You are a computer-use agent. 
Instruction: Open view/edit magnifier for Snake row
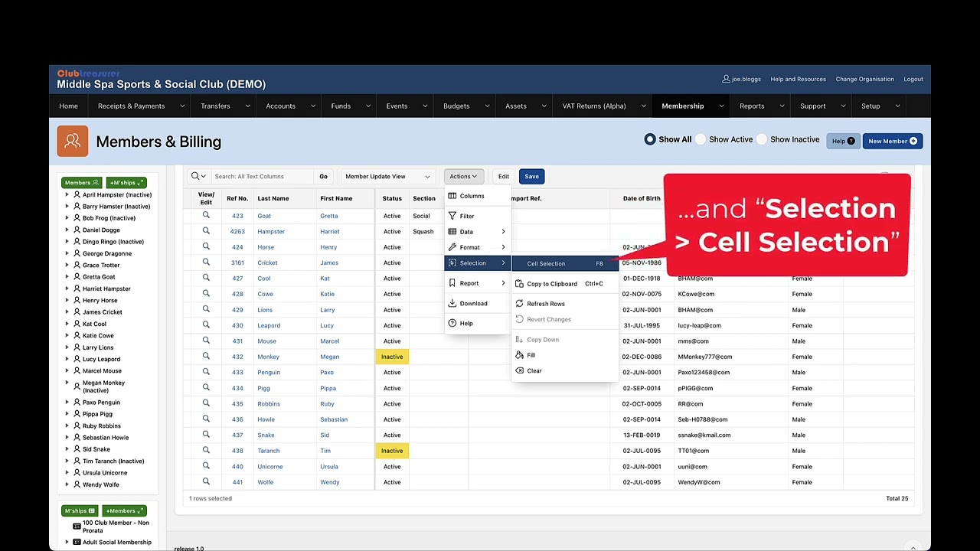click(206, 435)
